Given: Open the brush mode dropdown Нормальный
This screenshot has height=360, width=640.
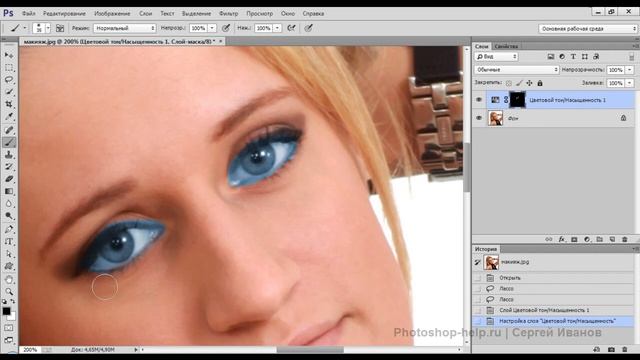Looking at the screenshot, I should (x=124, y=28).
